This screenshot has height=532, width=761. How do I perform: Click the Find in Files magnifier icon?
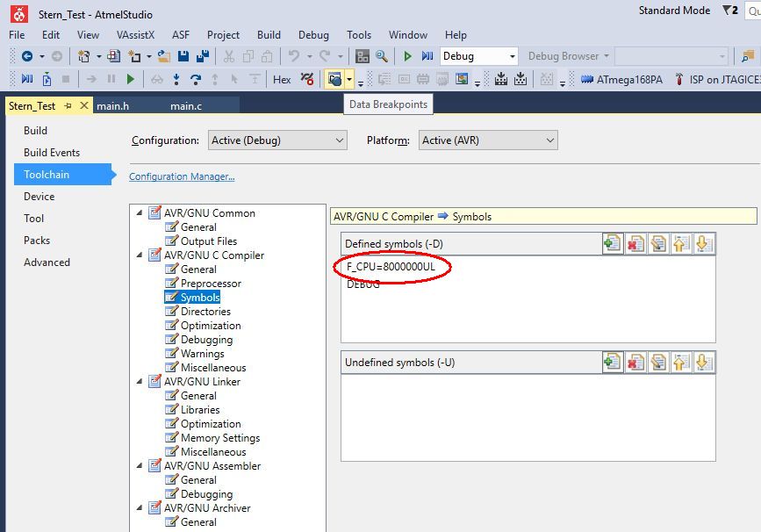(x=382, y=56)
